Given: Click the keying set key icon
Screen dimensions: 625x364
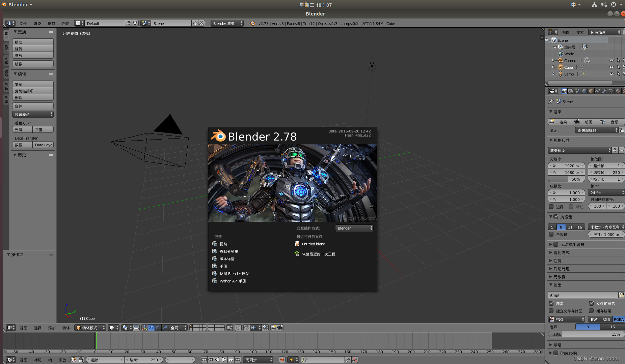Looking at the screenshot, I should pyautogui.click(x=304, y=360).
